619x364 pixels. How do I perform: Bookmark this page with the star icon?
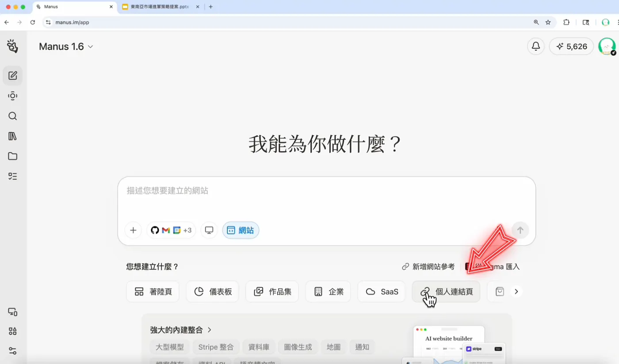548,22
